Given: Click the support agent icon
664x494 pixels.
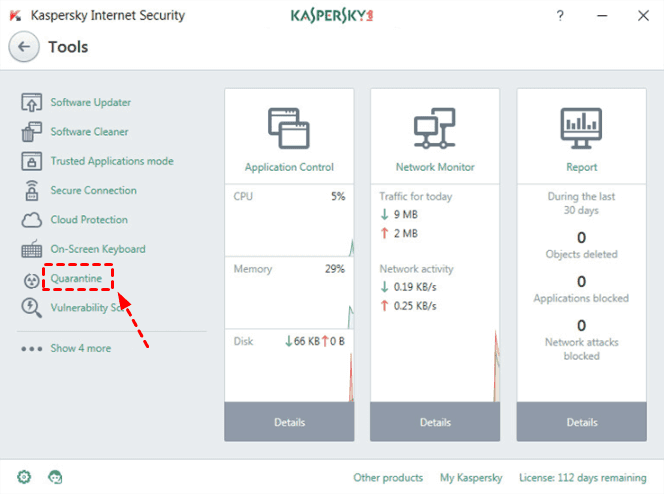Looking at the screenshot, I should [53, 477].
